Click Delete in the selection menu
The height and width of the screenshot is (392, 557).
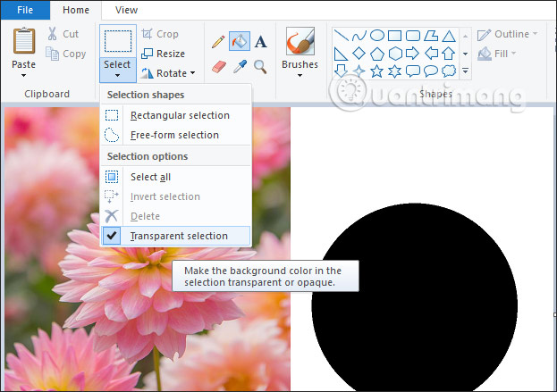[176, 216]
